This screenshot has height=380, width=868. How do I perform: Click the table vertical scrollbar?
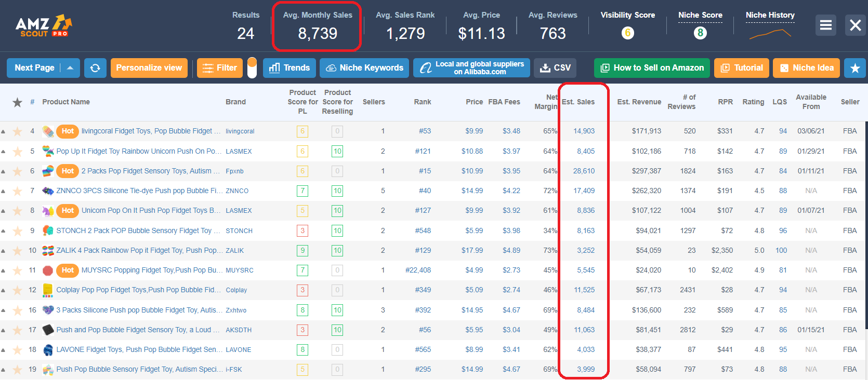coord(866,225)
